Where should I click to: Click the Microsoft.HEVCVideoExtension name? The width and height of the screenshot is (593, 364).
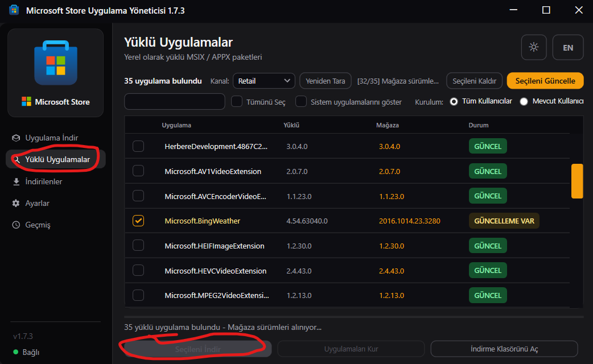coord(216,271)
